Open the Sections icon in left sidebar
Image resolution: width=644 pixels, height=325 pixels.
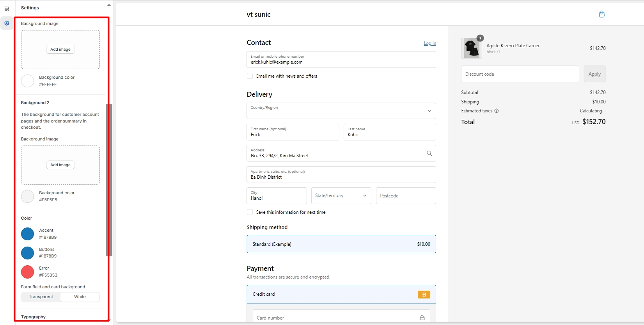click(x=7, y=9)
